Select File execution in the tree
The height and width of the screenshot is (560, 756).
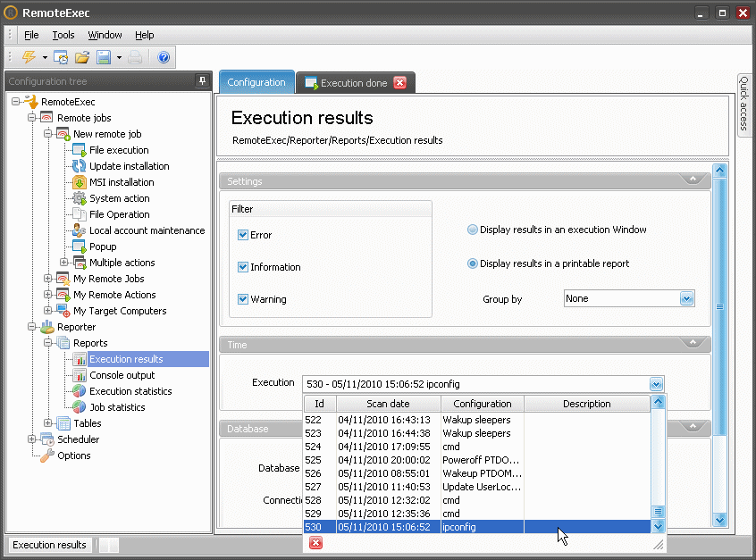click(119, 150)
